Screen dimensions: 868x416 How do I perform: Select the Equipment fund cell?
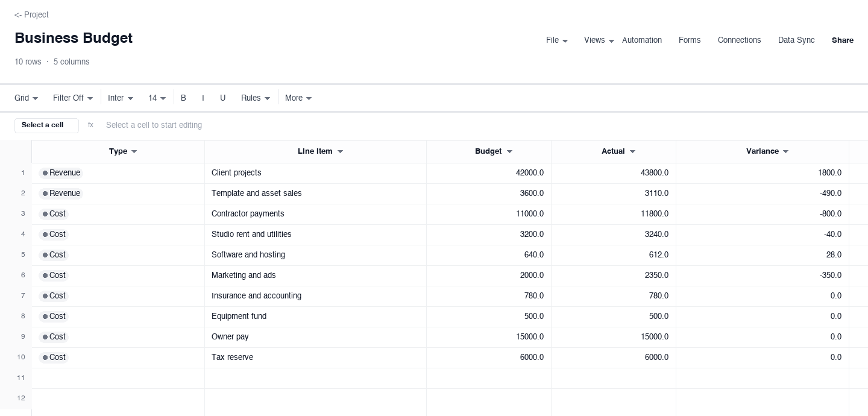coord(315,317)
